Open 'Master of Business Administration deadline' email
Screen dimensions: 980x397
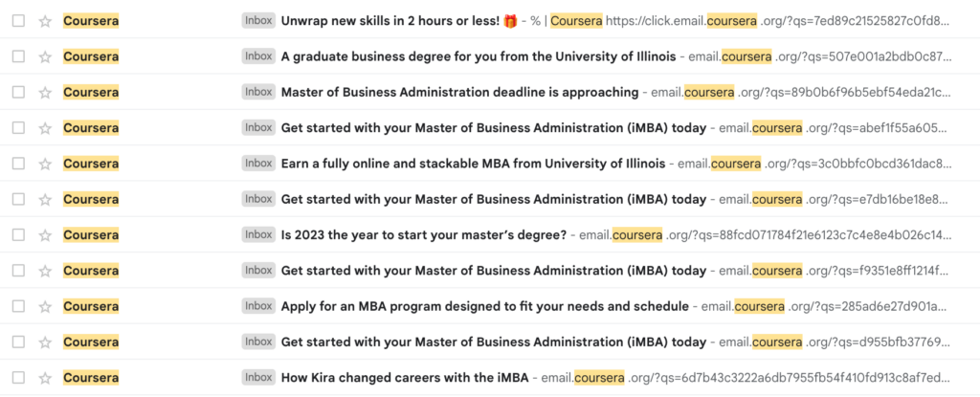click(x=459, y=93)
